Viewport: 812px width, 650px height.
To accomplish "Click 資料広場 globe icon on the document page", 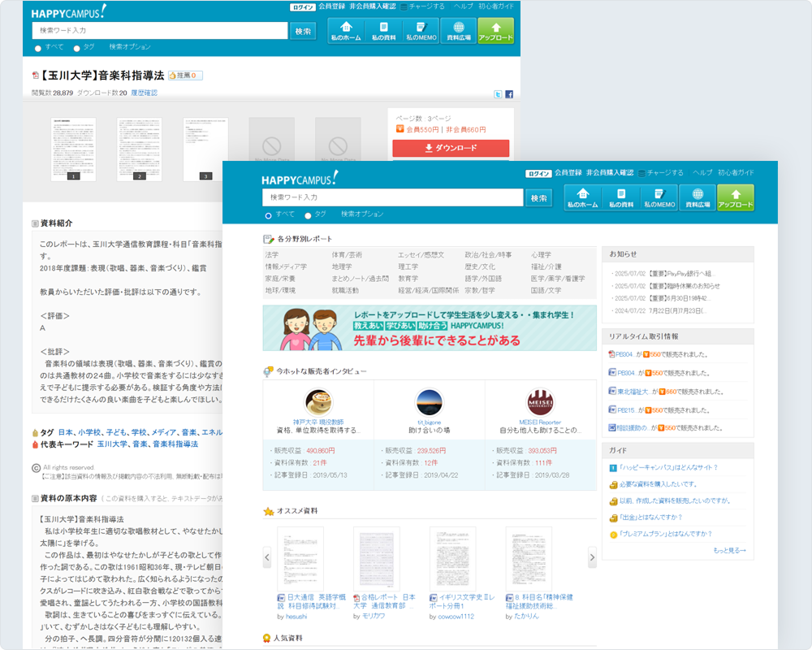I will click(x=458, y=30).
